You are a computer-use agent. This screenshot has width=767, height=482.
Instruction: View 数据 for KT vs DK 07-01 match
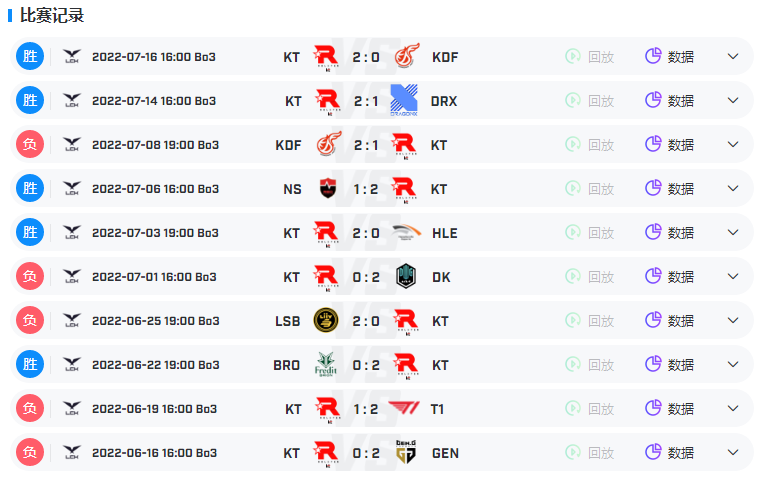coord(669,276)
